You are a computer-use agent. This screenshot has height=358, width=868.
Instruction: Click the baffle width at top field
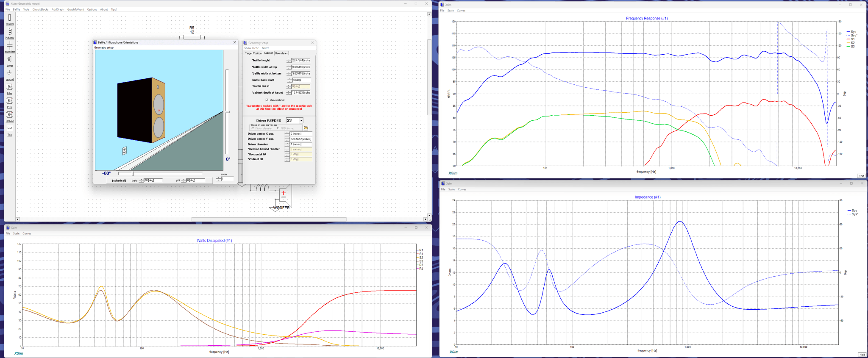pos(301,67)
